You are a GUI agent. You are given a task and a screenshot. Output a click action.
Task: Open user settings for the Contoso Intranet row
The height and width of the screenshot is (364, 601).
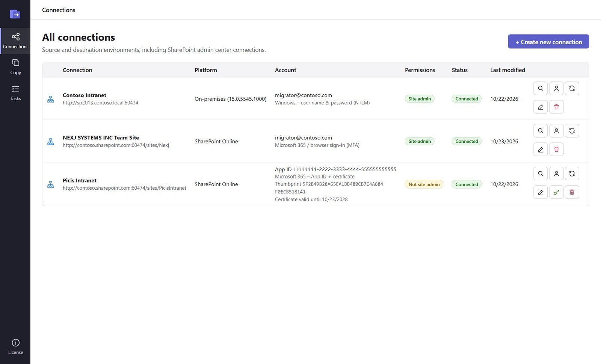(556, 88)
